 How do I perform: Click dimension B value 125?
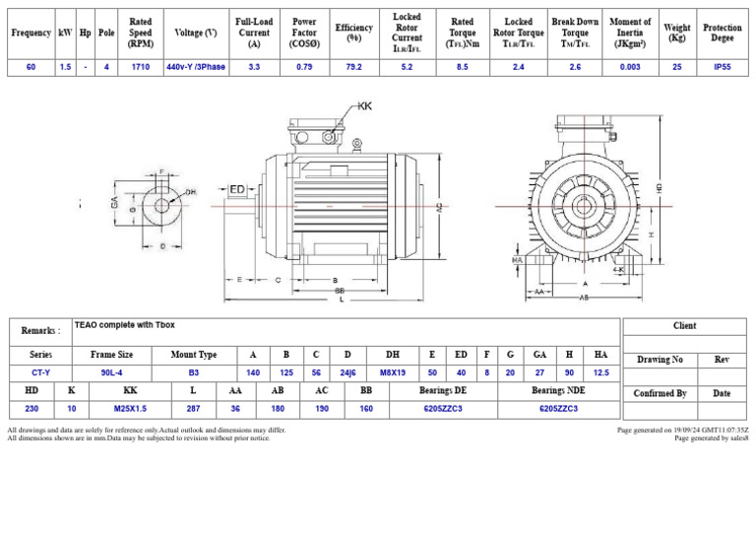pos(286,372)
